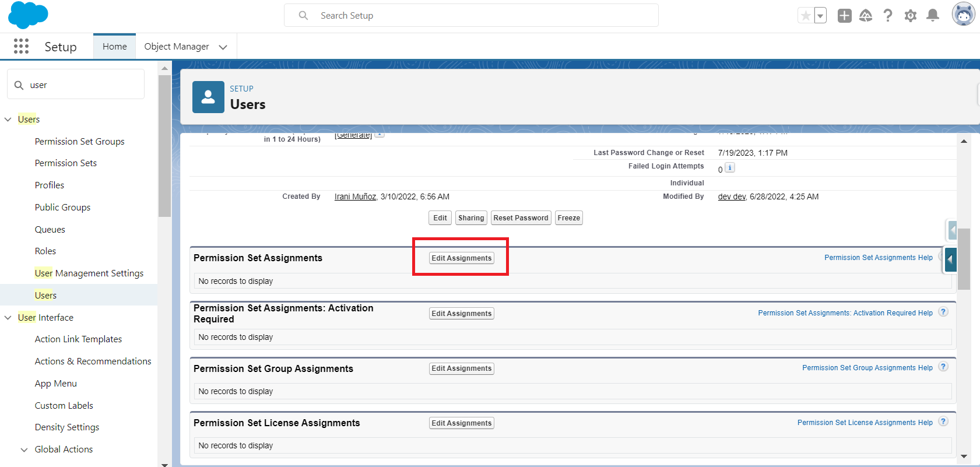The width and height of the screenshot is (980, 467).
Task: Click the sidebar scrollbar thumb
Action: [x=164, y=146]
